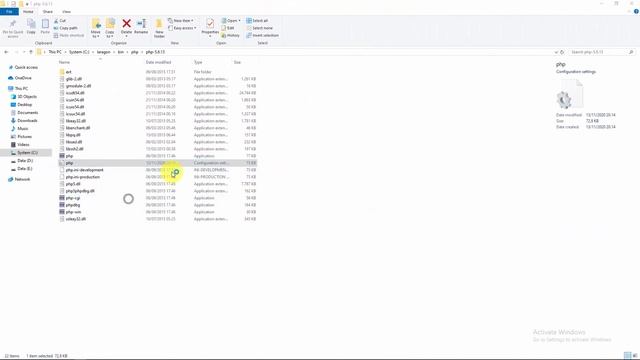Click the Rename icon
The height and width of the screenshot is (360, 640).
point(141,24)
